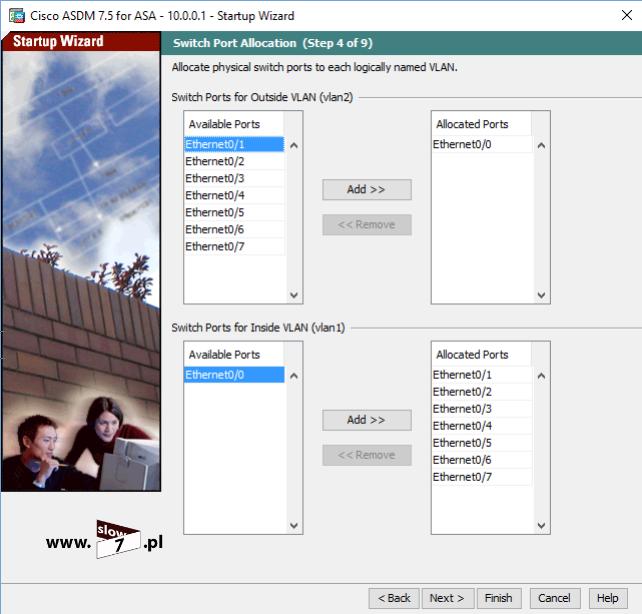Click down arrow of Outside allocated ports scrollbar
This screenshot has height=614, width=642.
(x=541, y=295)
